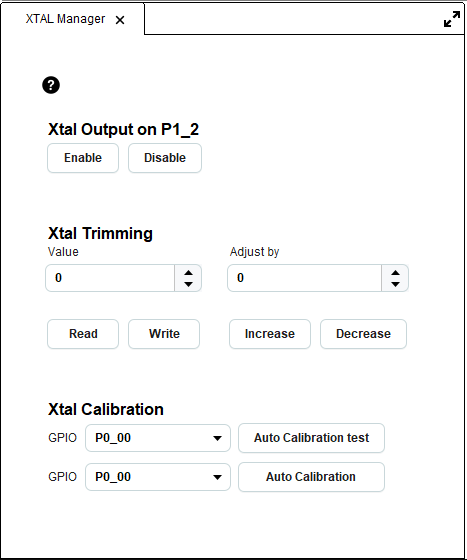Click Decrease to adjust trimming
Image resolution: width=467 pixels, height=560 pixels.
click(363, 334)
